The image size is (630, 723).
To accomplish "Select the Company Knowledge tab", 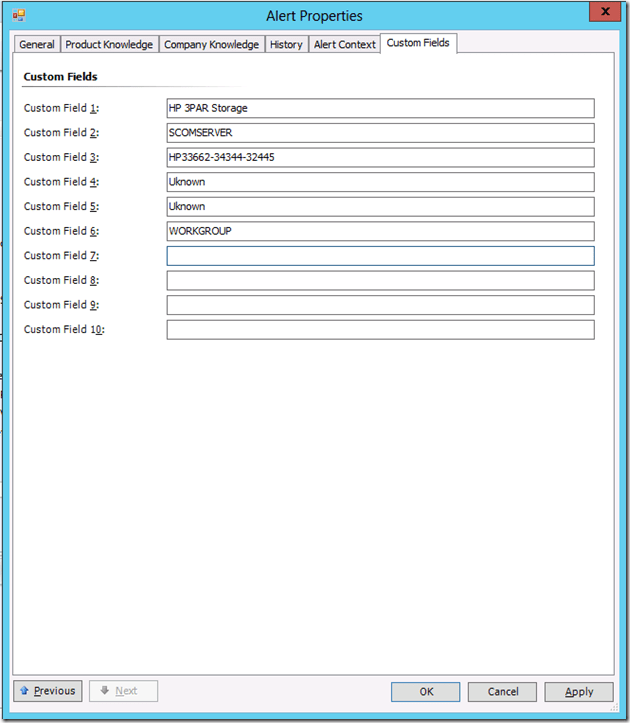I will (x=211, y=44).
